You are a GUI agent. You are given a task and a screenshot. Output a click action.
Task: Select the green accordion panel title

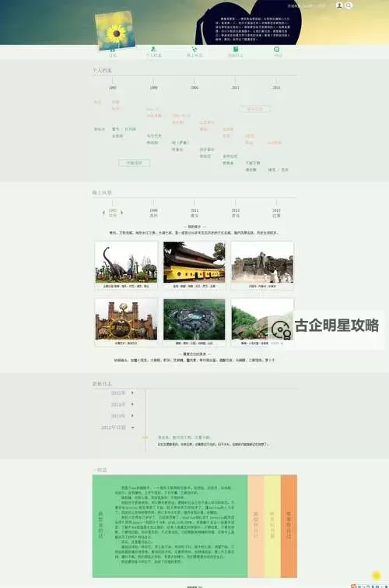pyautogui.click(x=100, y=526)
